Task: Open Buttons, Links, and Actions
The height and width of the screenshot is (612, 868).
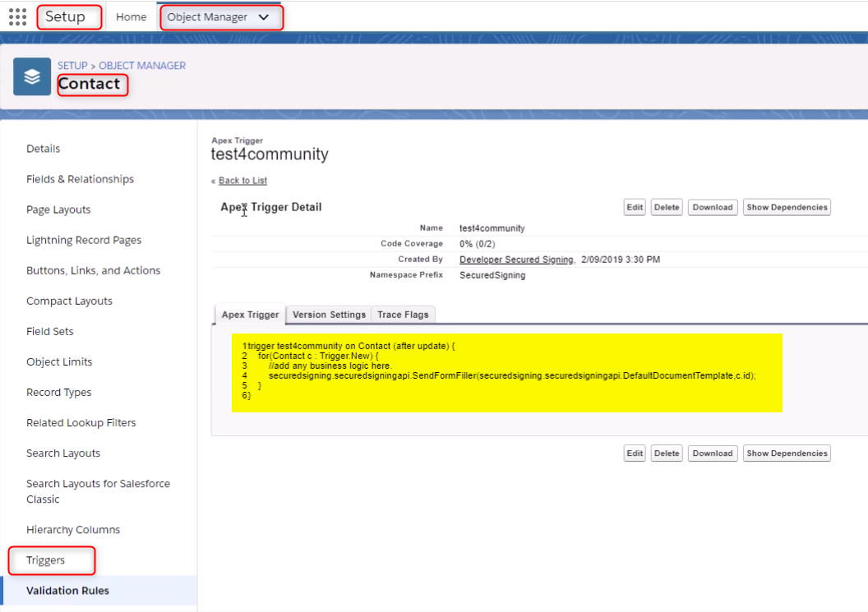Action: tap(93, 270)
